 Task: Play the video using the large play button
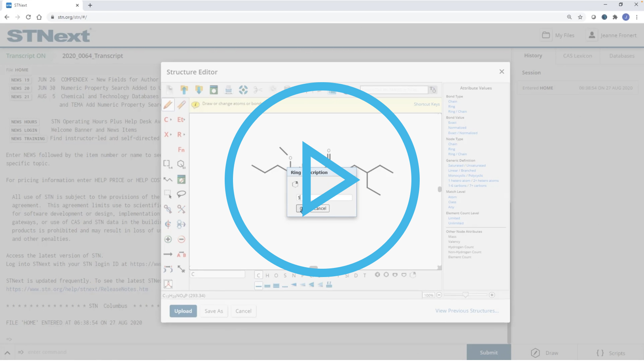(322, 180)
